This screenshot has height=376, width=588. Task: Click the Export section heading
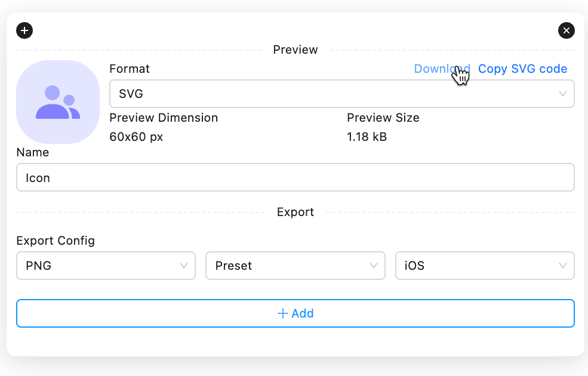[295, 212]
